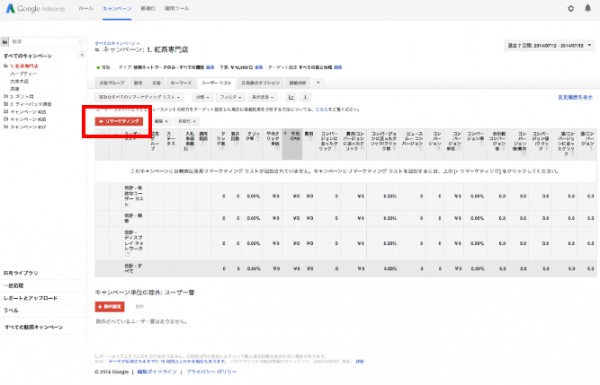Open the 最適化 top navigation item

[148, 8]
